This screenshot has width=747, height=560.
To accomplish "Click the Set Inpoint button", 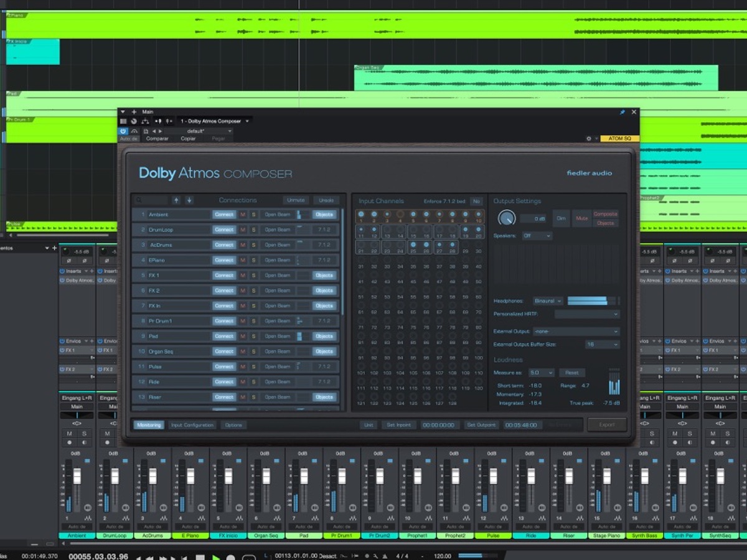I will point(399,425).
